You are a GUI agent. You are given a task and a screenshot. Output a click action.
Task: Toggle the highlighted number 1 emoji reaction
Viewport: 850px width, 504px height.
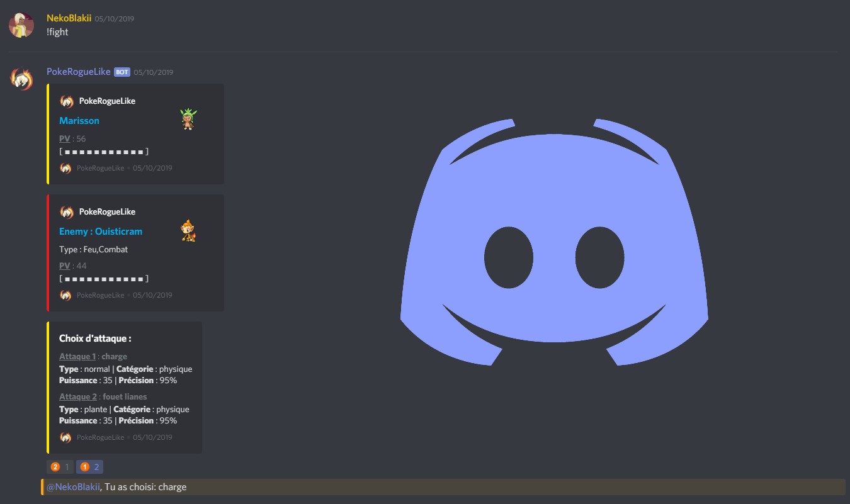pyautogui.click(x=89, y=467)
